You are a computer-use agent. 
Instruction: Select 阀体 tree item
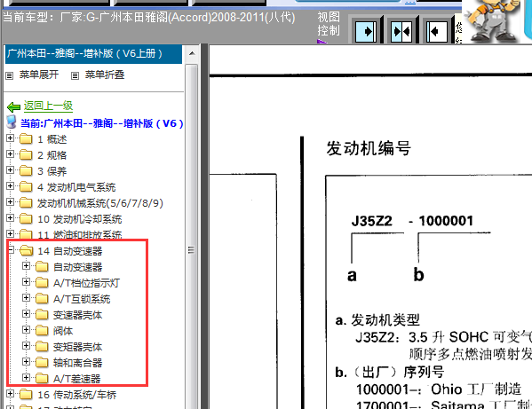[x=63, y=331]
